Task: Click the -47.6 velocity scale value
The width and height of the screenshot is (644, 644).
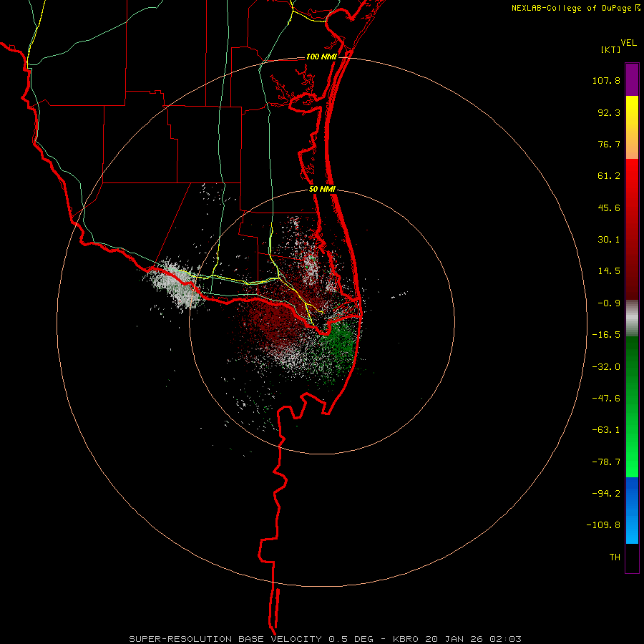Action: (606, 399)
